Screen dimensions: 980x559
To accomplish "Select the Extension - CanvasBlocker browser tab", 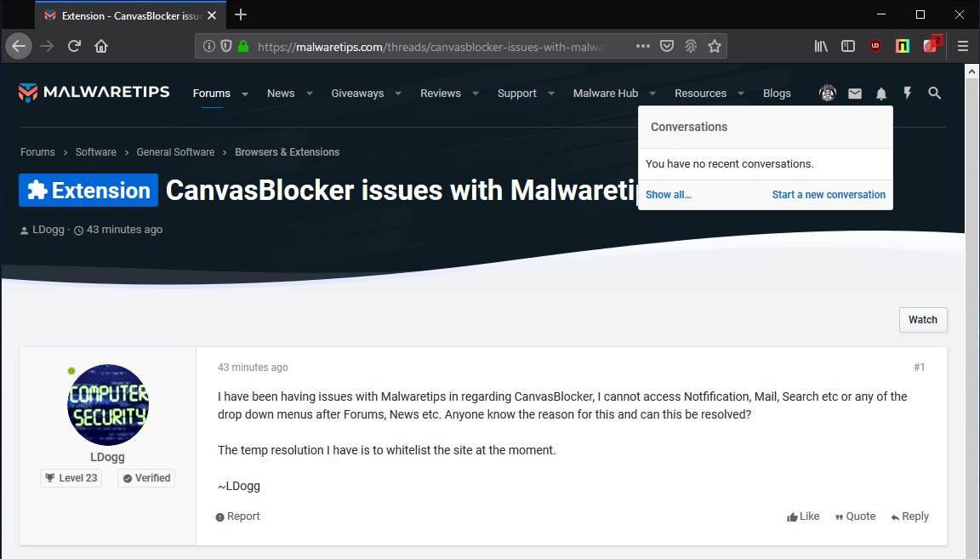I will [129, 15].
